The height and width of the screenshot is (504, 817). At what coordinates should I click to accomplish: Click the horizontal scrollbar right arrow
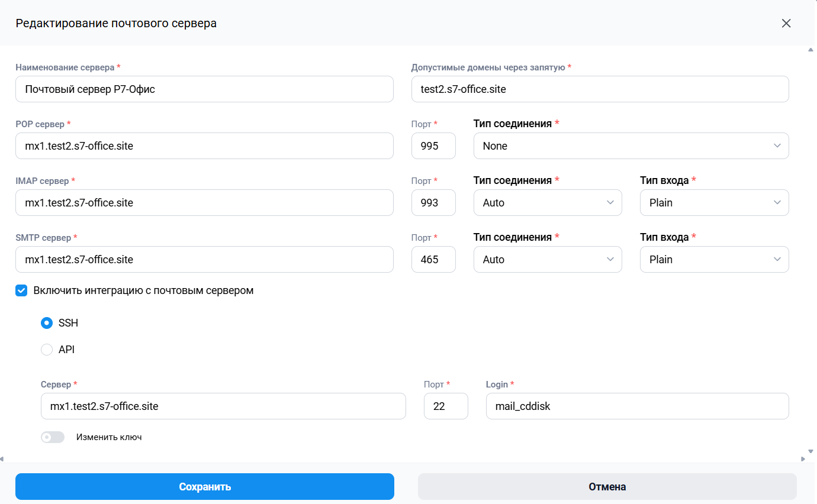tap(803, 458)
